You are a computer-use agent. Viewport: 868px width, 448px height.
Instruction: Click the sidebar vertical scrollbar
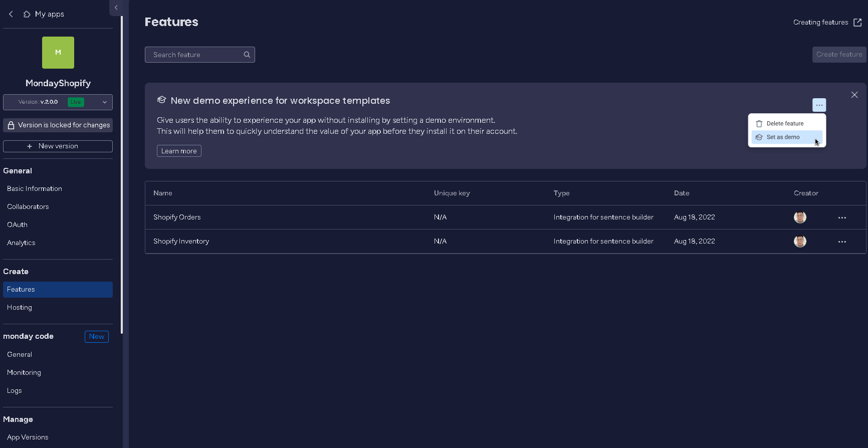[x=122, y=175]
